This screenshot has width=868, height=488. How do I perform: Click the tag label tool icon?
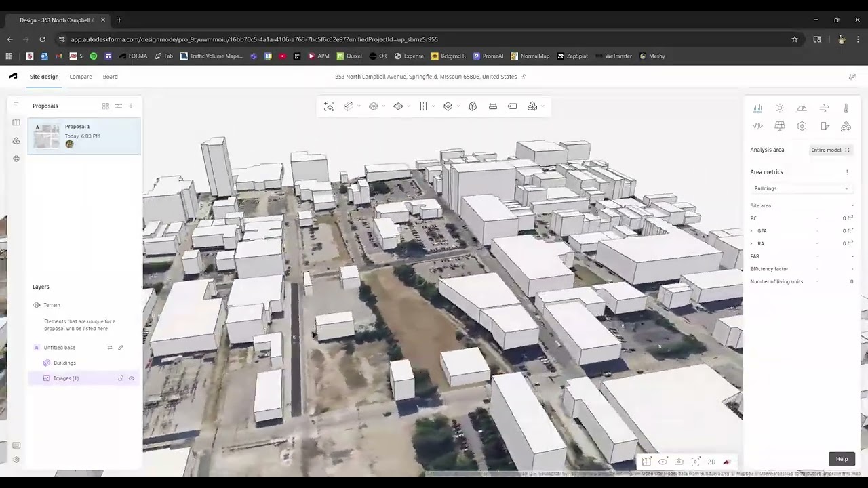click(x=513, y=106)
